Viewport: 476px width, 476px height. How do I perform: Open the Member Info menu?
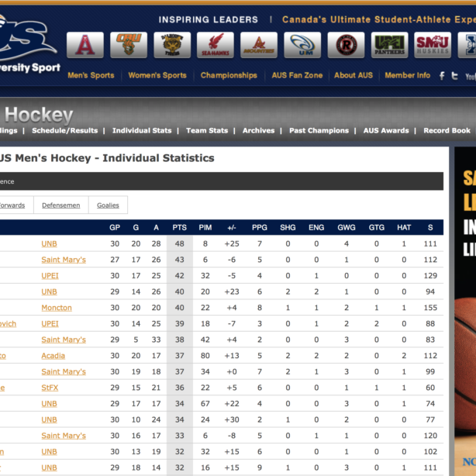(408, 75)
